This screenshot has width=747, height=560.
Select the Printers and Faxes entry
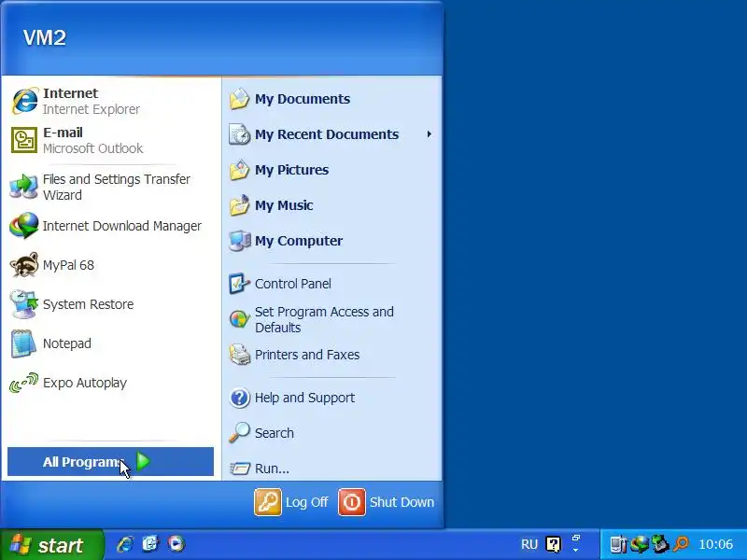point(332,355)
